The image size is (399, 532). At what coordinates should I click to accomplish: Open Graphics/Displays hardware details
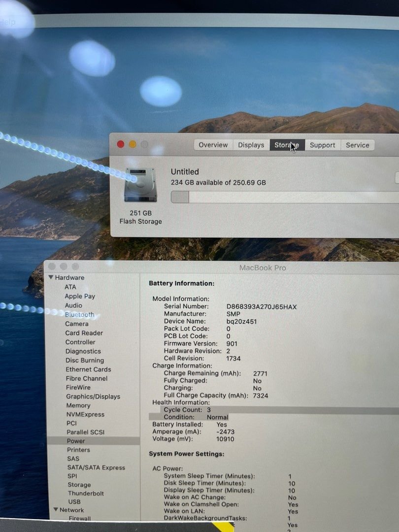(x=93, y=397)
